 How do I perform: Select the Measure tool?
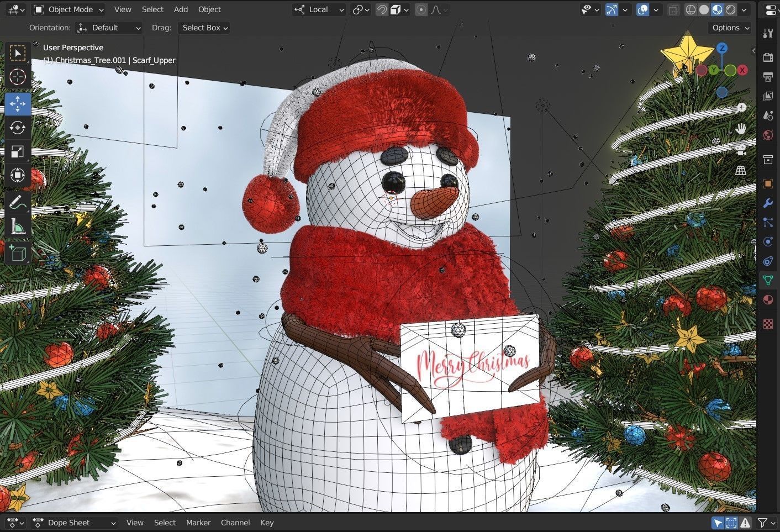click(x=18, y=226)
